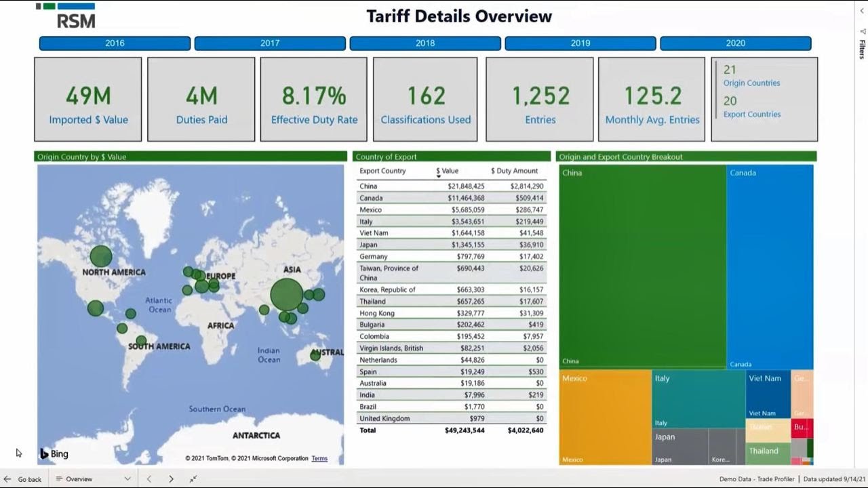
Task: Click the Monthly Avg. Entries card
Action: pos(652,99)
